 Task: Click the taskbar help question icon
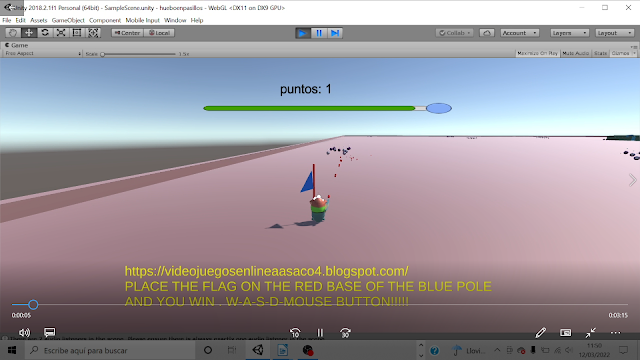435,350
